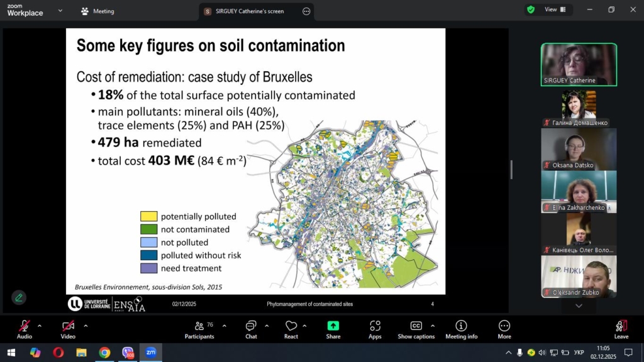Open the Apps panel
This screenshot has width=644, height=362.
tap(375, 329)
